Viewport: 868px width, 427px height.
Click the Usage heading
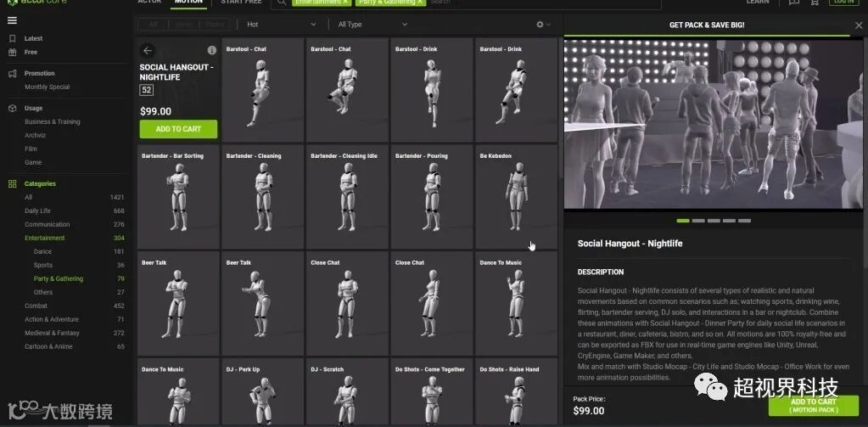click(33, 108)
